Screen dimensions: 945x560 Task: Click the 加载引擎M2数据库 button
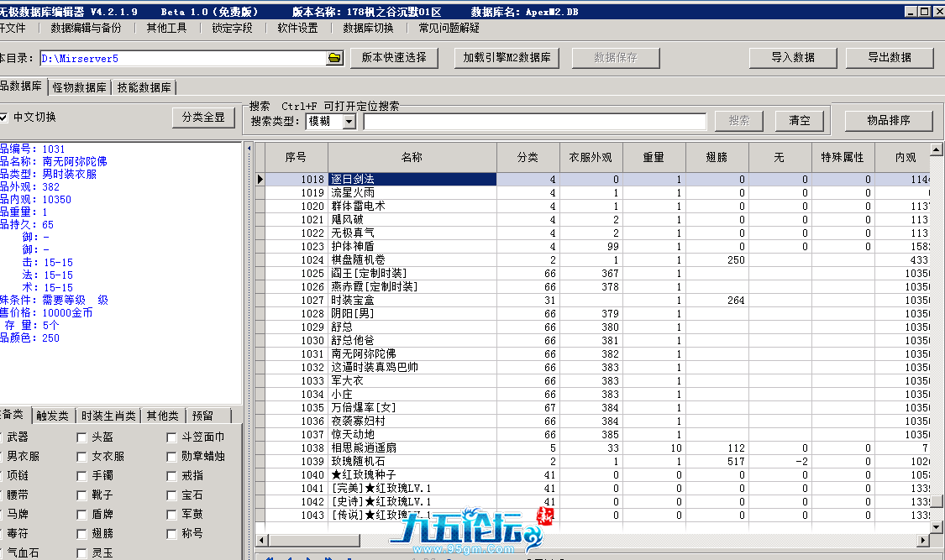[x=507, y=58]
